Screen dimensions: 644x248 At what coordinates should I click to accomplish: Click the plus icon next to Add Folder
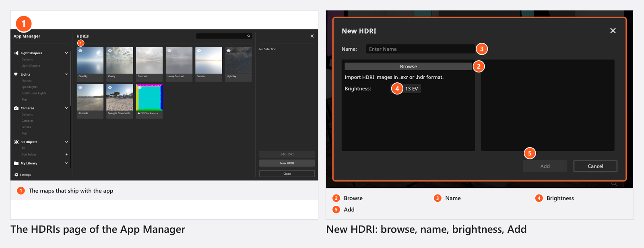coord(66,154)
